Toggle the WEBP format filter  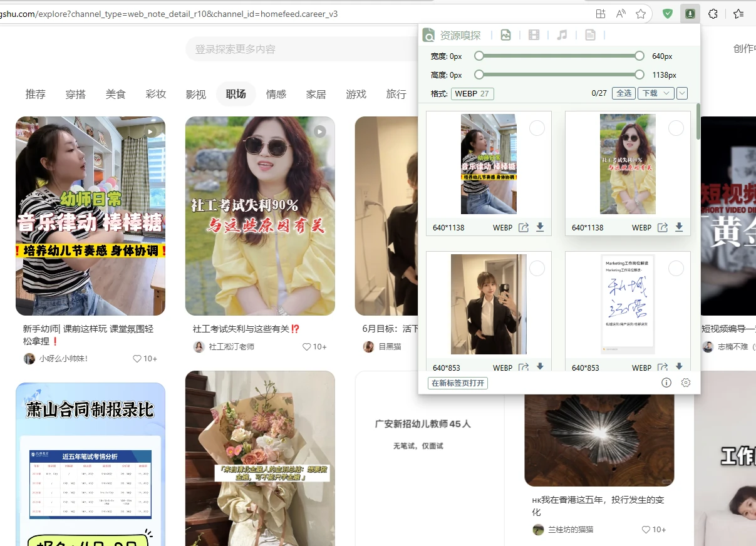(472, 94)
